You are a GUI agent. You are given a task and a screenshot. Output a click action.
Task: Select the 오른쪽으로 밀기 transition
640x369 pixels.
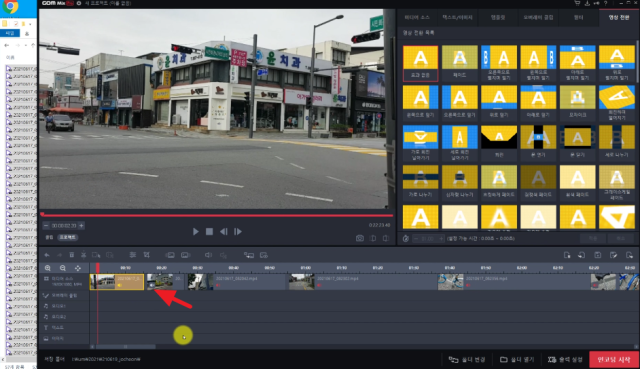(460, 103)
